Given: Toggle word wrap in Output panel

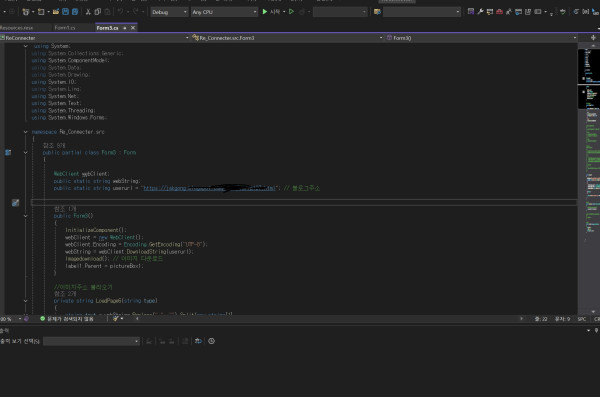Looking at the screenshot, I should coord(198,341).
